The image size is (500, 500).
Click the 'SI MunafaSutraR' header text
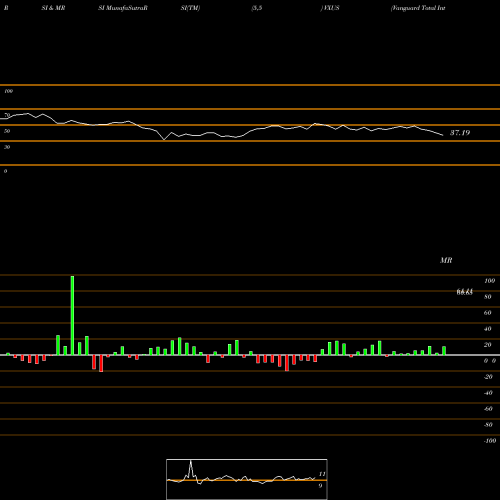(x=123, y=8)
